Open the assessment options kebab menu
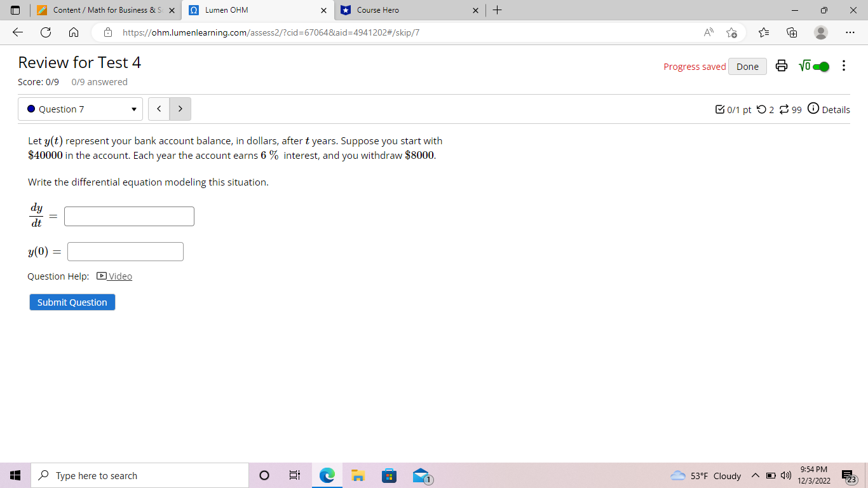The width and height of the screenshot is (868, 488). pos(844,66)
